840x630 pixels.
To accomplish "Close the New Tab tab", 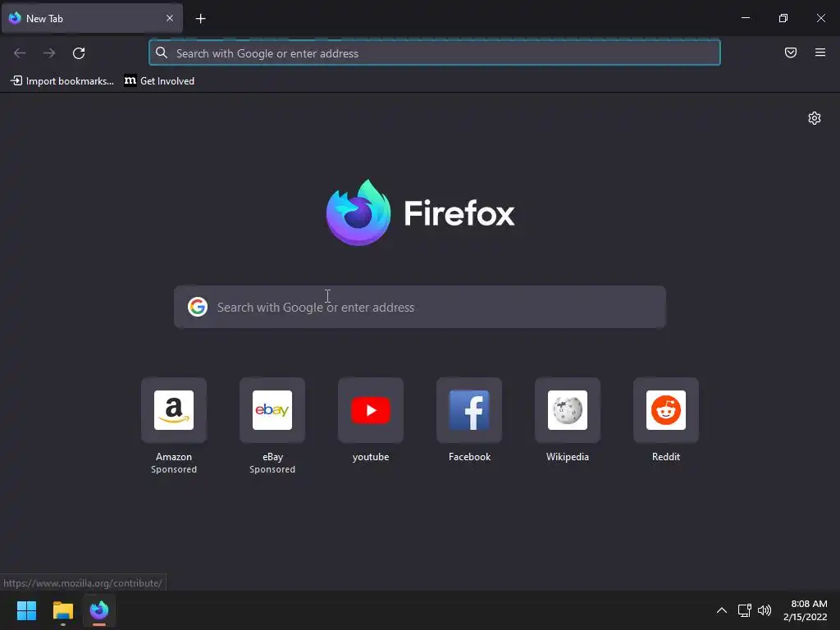I will 170,18.
